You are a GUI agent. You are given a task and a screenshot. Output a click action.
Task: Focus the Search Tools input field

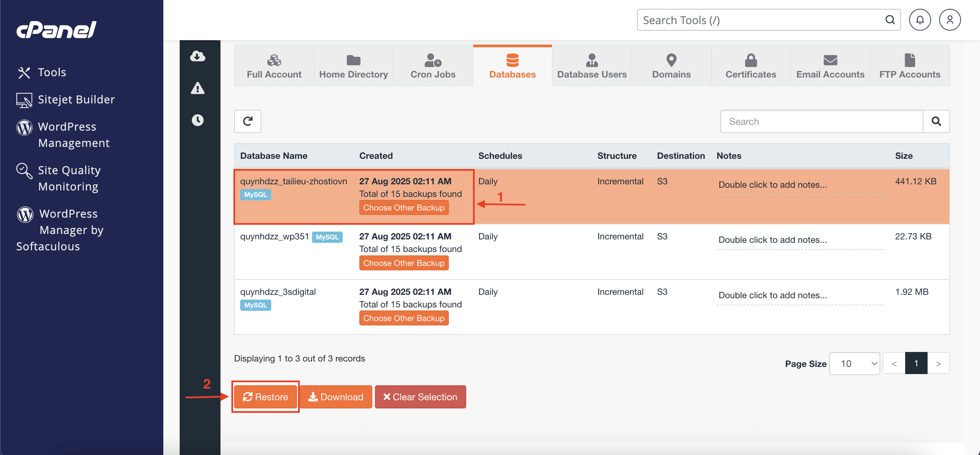point(761,20)
